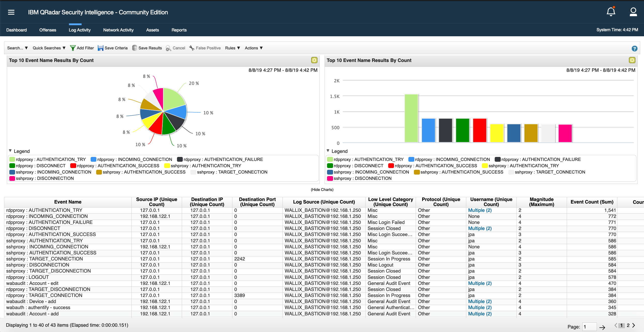This screenshot has width=644, height=332.
Task: Open bar chart settings gear icon
Action: [632, 60]
